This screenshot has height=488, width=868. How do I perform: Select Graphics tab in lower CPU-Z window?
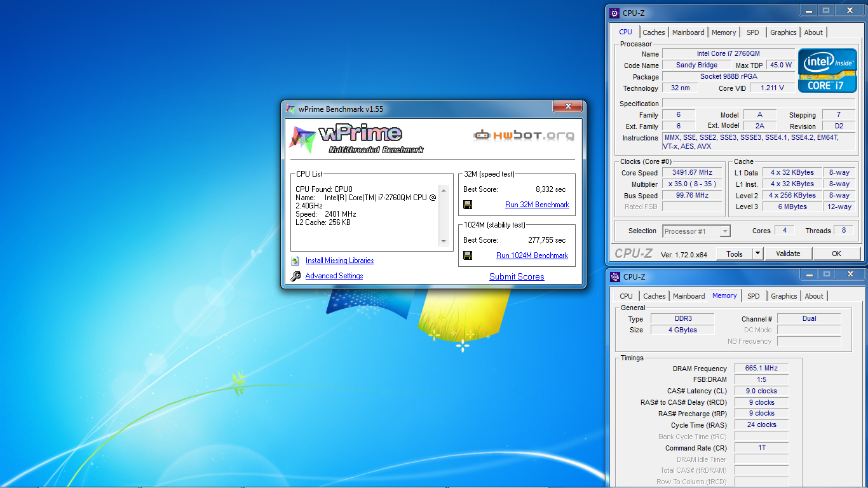(x=783, y=296)
